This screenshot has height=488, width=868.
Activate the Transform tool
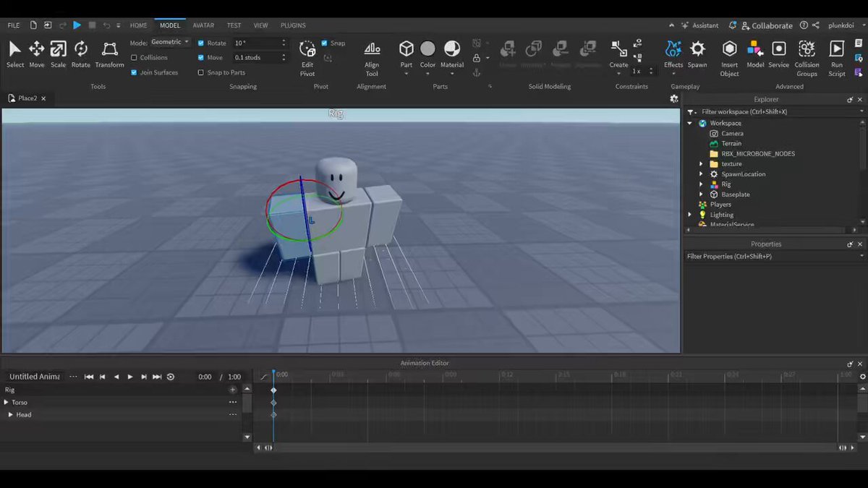pos(109,54)
